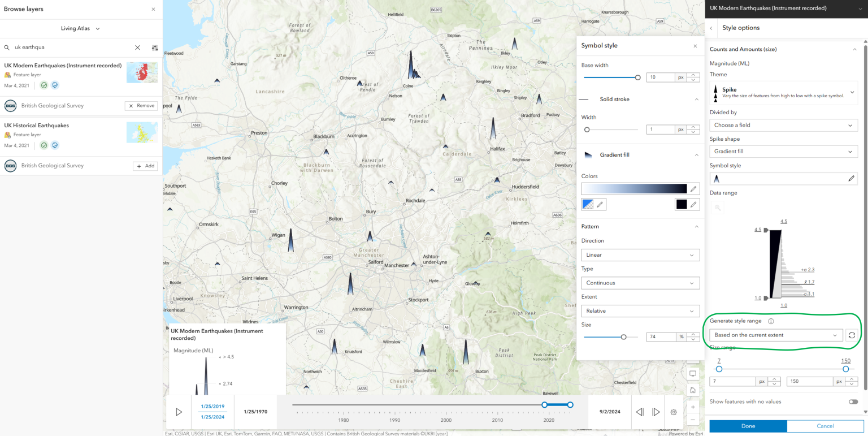This screenshot has width=868, height=436.
Task: Open time slider settings gear
Action: click(674, 412)
